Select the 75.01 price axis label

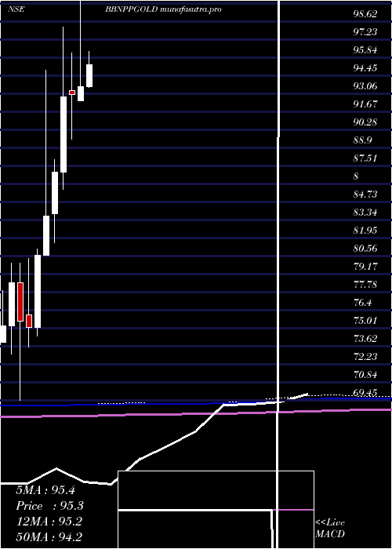pos(365,320)
